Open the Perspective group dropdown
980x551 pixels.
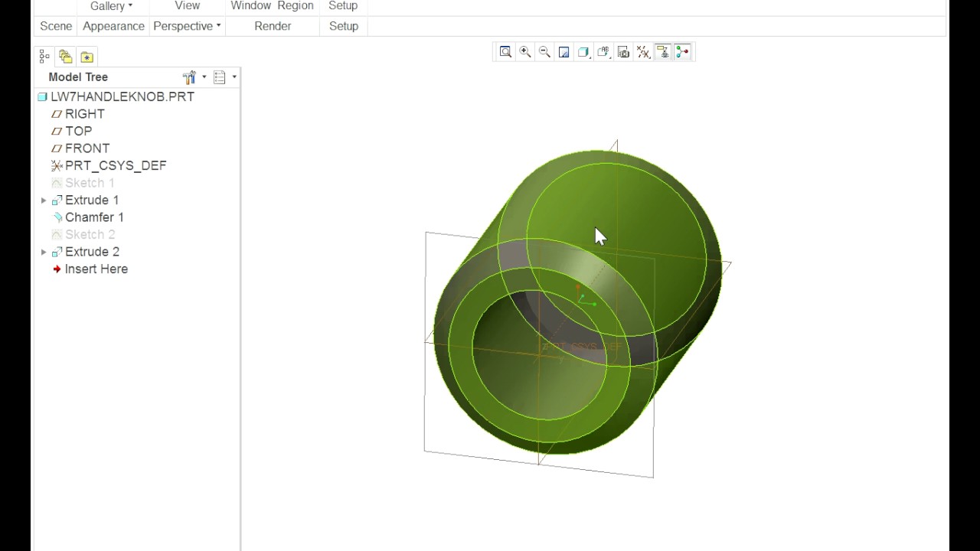click(x=187, y=26)
